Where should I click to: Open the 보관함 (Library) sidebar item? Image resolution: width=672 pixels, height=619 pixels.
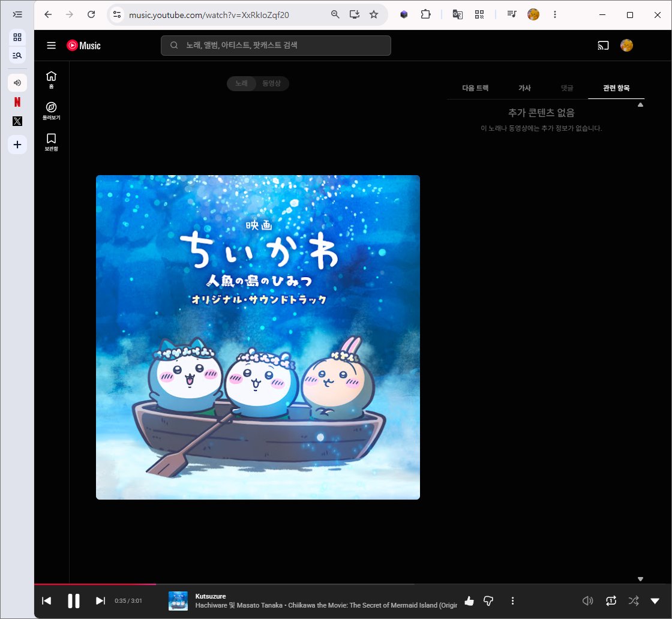tap(52, 142)
